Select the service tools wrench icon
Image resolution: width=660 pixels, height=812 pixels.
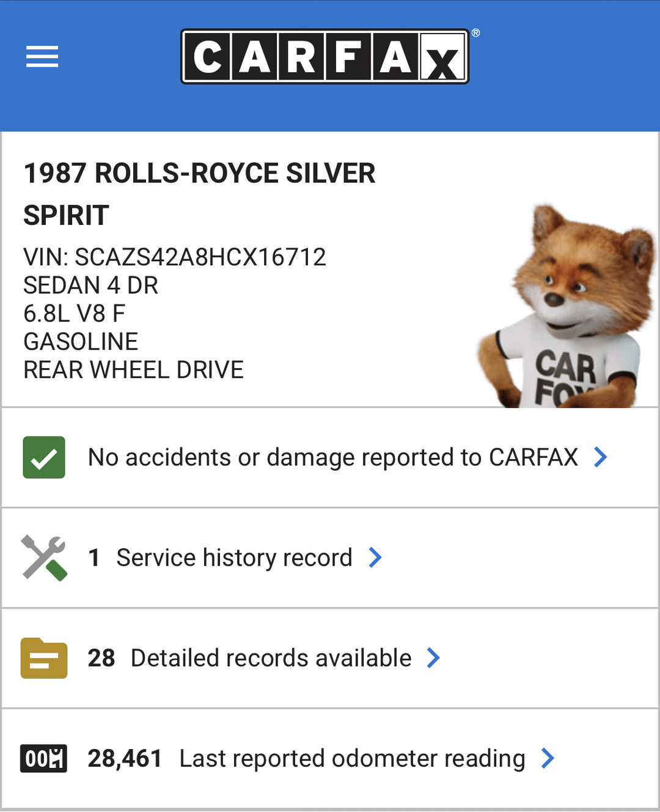click(x=43, y=557)
